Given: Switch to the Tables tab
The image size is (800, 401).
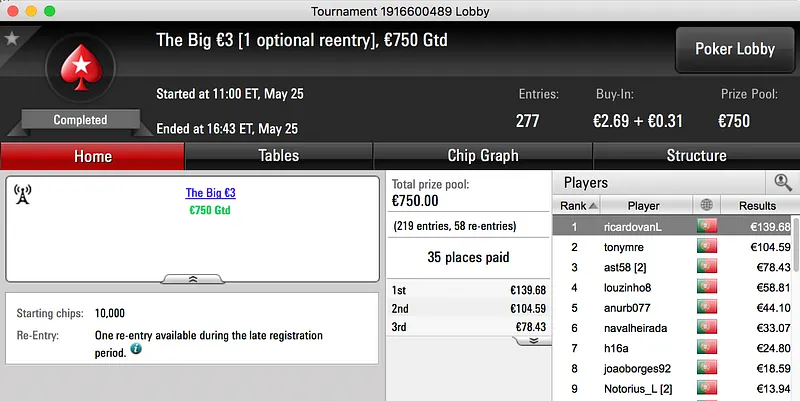Looking at the screenshot, I should tap(278, 156).
